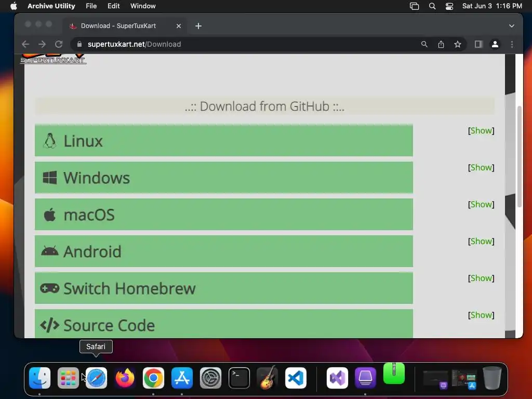532x399 pixels.
Task: Open Chrome profile avatar
Action: [495, 44]
